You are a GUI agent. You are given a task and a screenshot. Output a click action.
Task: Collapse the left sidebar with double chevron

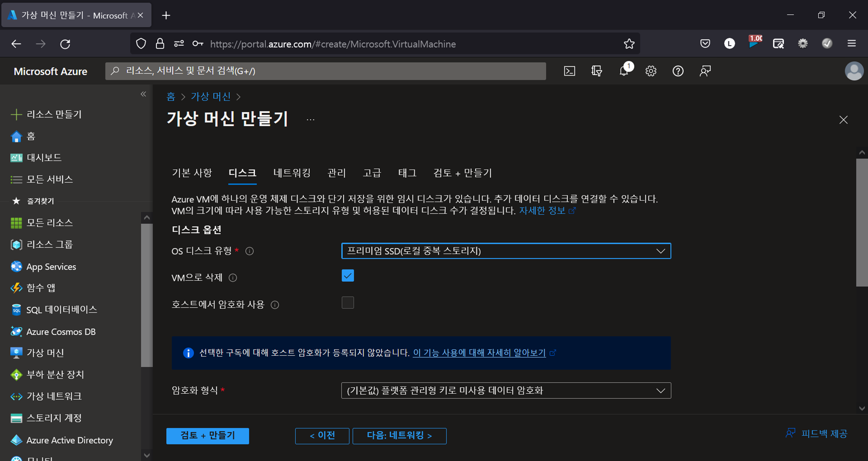click(144, 94)
